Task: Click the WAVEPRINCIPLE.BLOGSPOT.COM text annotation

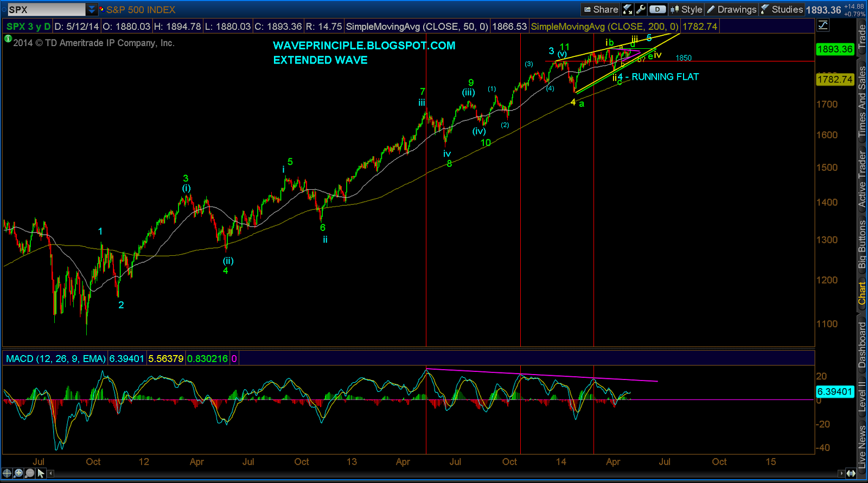Action: point(364,46)
